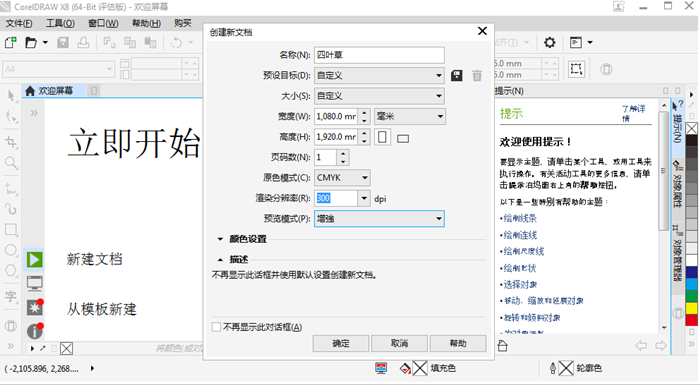Select the Zoom tool in toolbox

(11, 163)
